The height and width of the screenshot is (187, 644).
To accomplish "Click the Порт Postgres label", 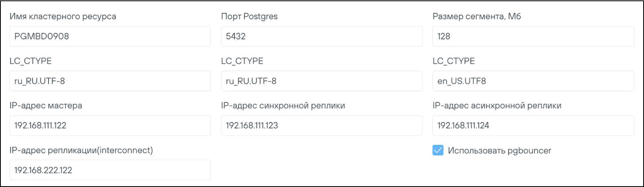I will 249,16.
